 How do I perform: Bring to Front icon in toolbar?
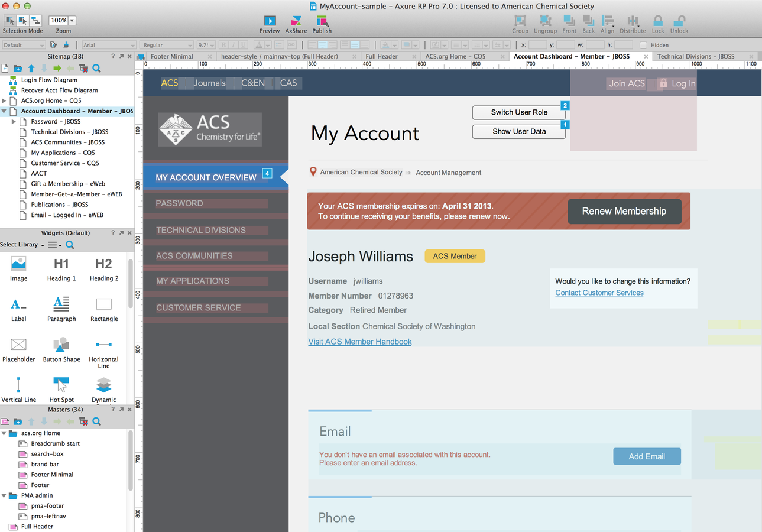coord(569,21)
